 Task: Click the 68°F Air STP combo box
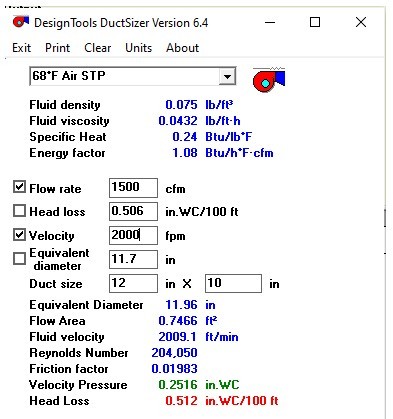click(133, 76)
